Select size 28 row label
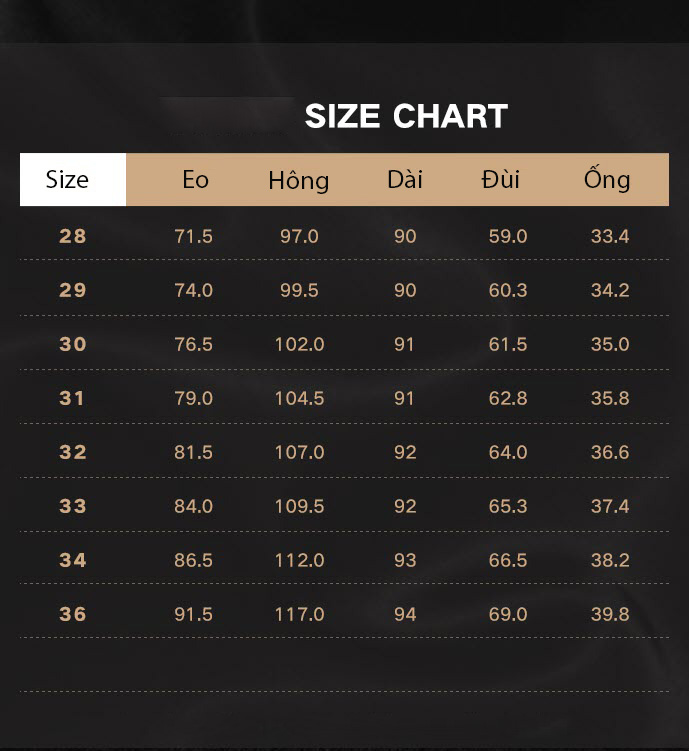 [x=73, y=236]
